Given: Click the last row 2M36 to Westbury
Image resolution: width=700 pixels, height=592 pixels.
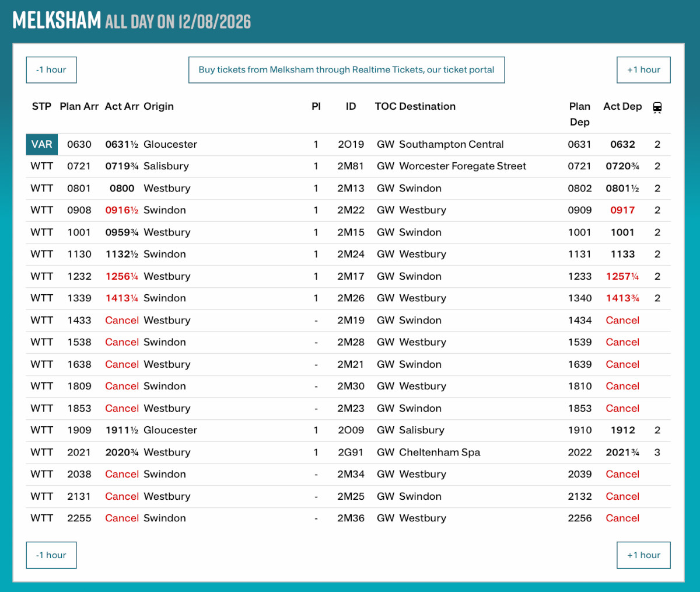Looking at the screenshot, I should (348, 518).
